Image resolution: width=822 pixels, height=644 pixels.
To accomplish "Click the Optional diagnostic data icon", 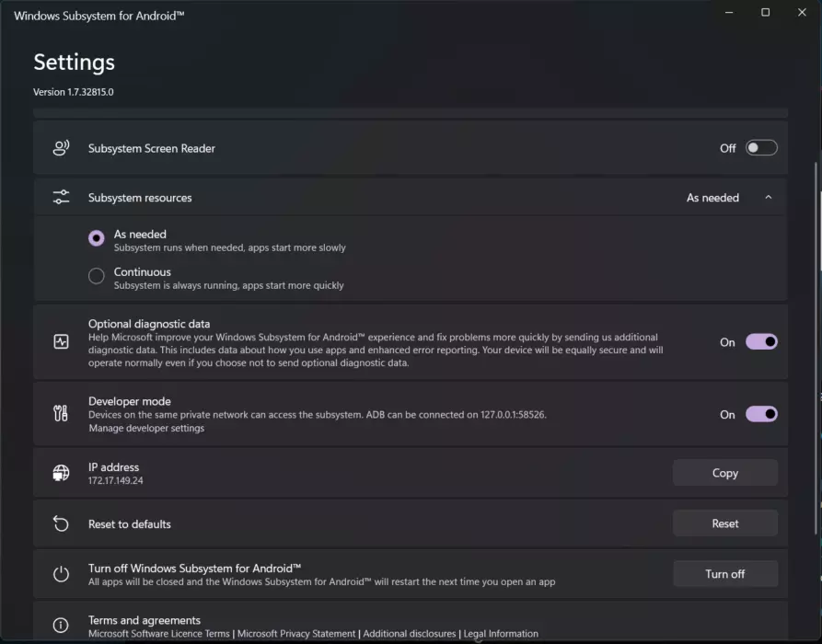I will (61, 341).
